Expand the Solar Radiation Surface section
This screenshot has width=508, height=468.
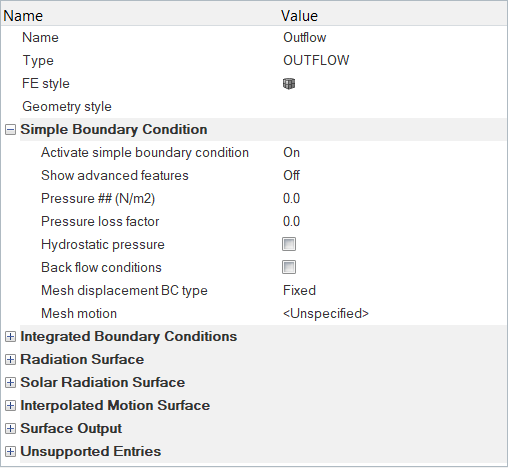(10, 383)
